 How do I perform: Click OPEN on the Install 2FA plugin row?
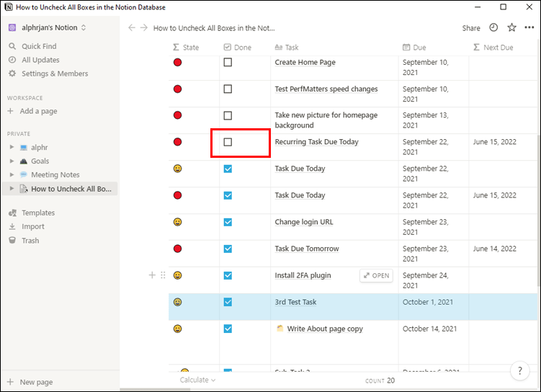click(x=376, y=275)
